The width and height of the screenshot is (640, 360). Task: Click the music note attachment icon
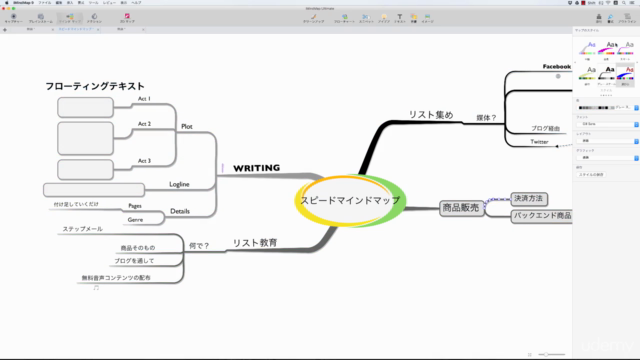pos(96,287)
